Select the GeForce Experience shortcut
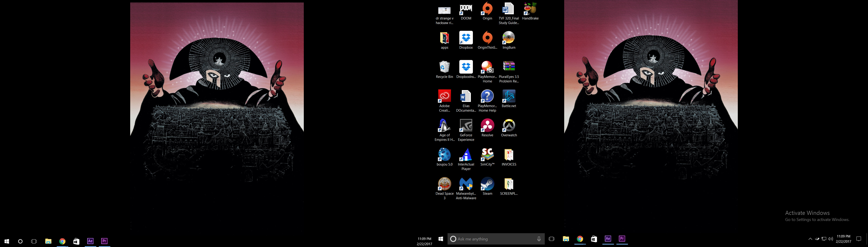This screenshot has width=868, height=247. (466, 130)
